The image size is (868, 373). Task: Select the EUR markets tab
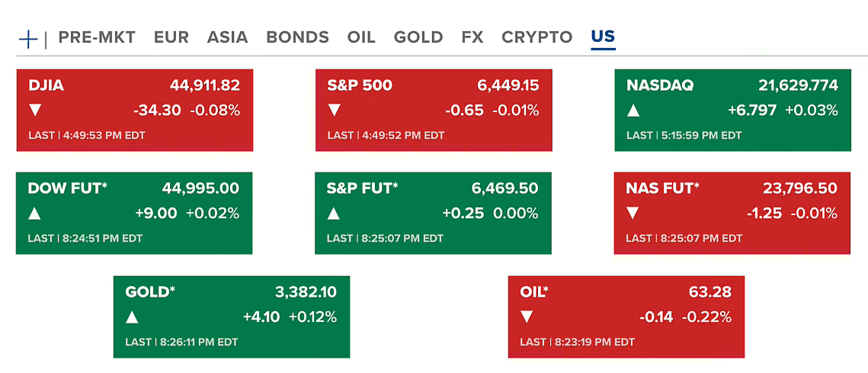click(171, 37)
